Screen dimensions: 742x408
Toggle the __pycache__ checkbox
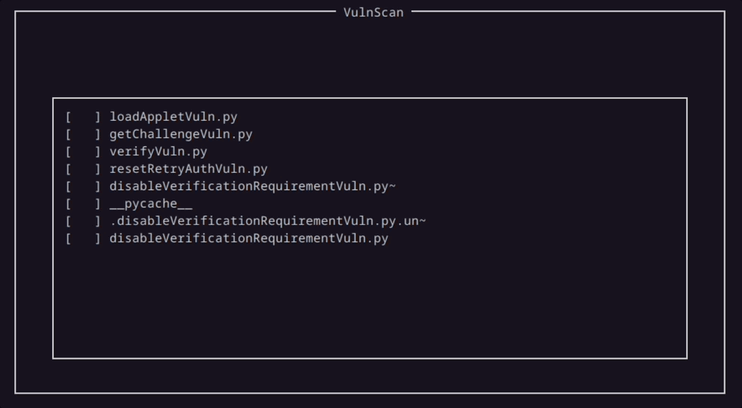[x=83, y=204]
